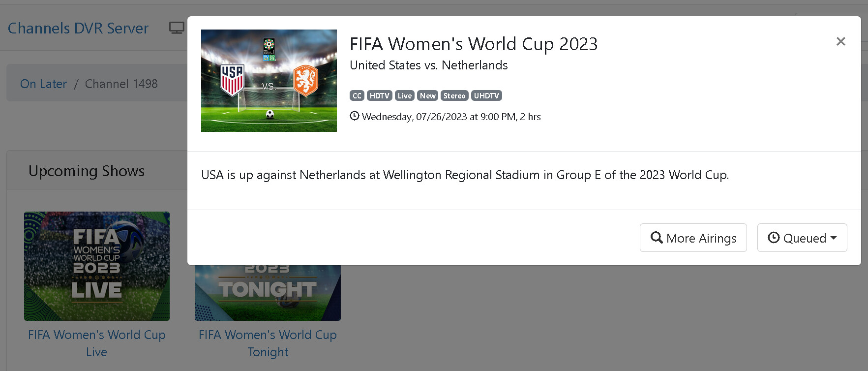Click the clock icon on Queued button
Screen dimensions: 868x371
point(774,238)
